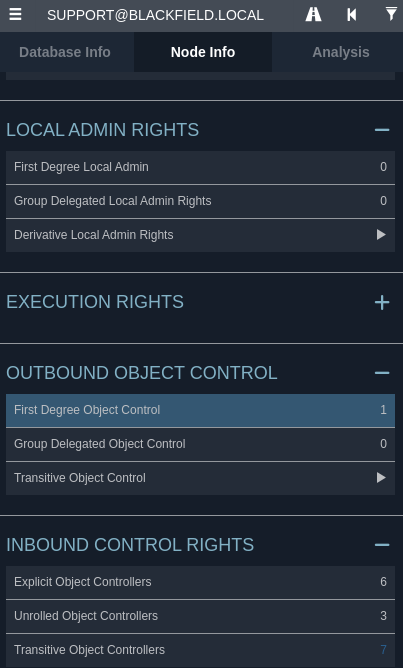This screenshot has width=403, height=668.
Task: Click the back navigation icon
Action: (x=351, y=15)
